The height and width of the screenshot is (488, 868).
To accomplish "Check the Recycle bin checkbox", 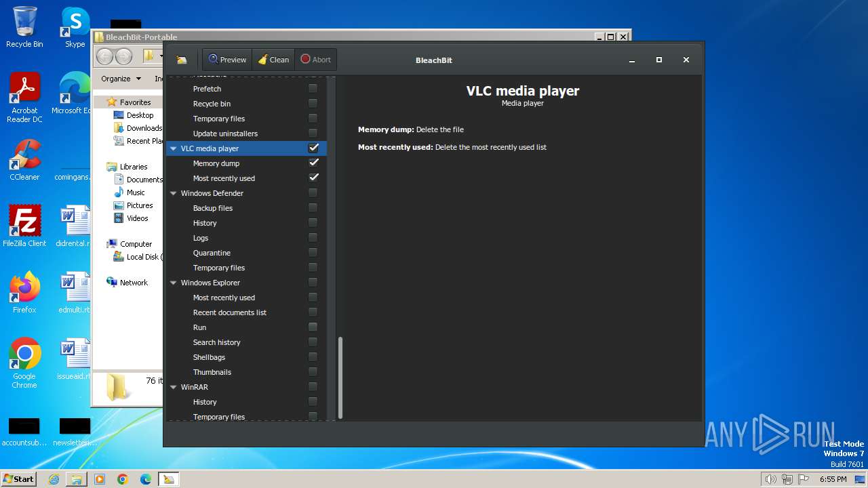I will click(313, 103).
